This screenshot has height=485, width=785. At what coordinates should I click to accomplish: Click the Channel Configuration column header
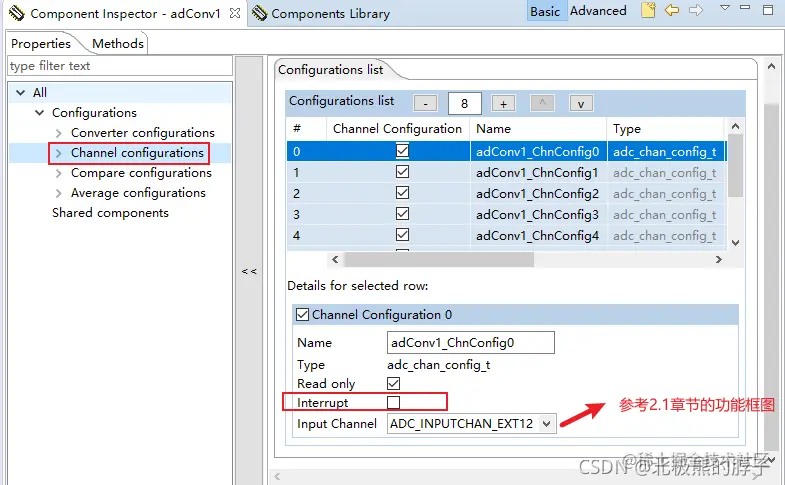click(398, 129)
